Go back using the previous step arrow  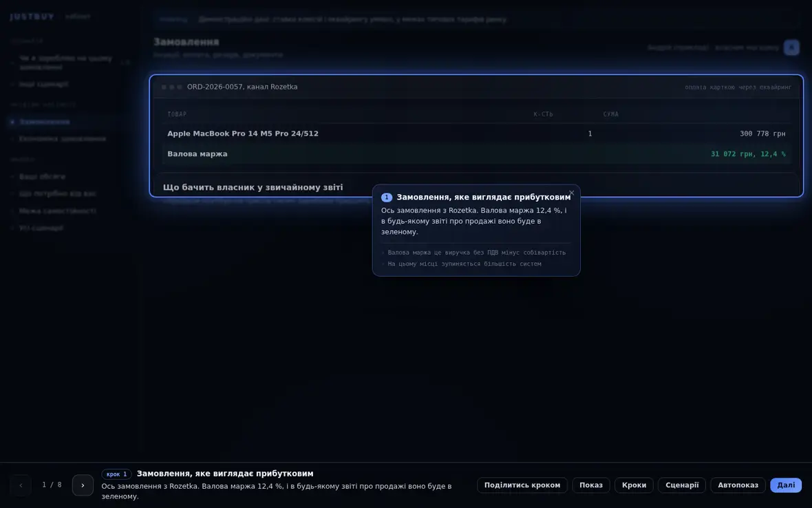tap(21, 485)
